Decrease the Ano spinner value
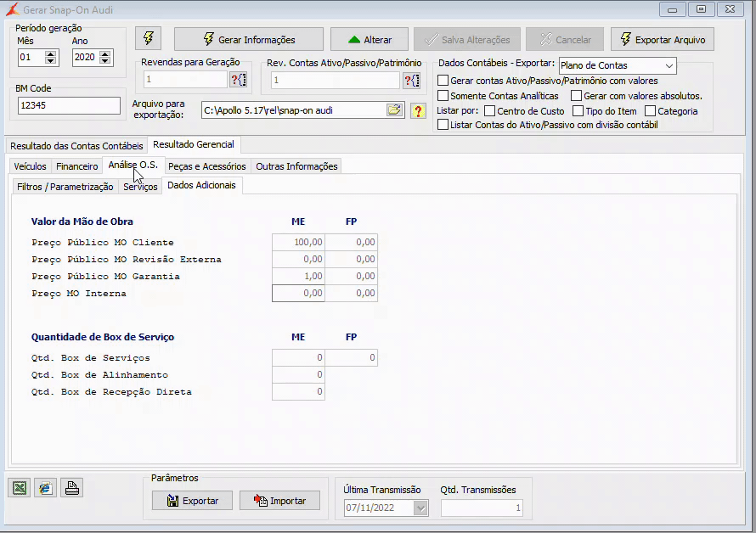 pos(104,61)
